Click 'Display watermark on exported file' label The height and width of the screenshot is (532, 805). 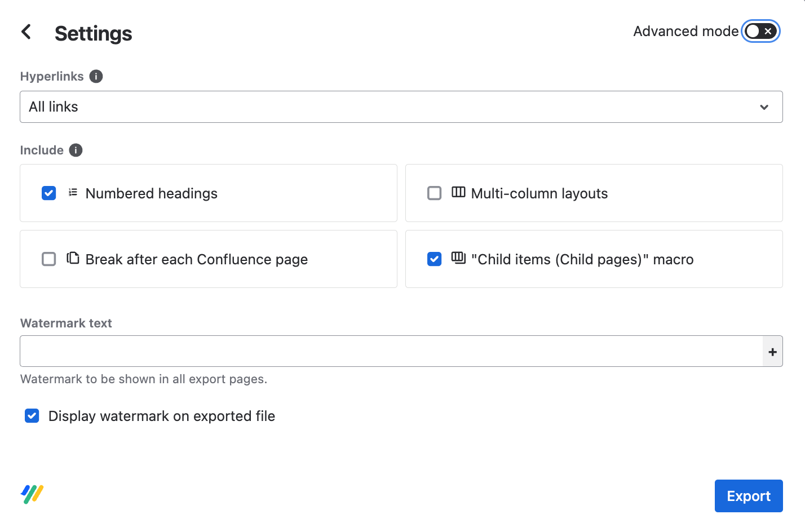162,416
